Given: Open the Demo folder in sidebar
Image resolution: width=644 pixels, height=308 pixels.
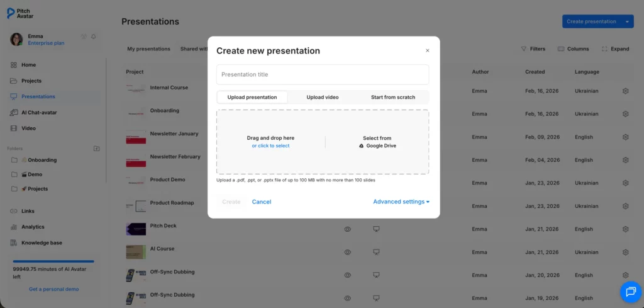Looking at the screenshot, I should [35, 174].
